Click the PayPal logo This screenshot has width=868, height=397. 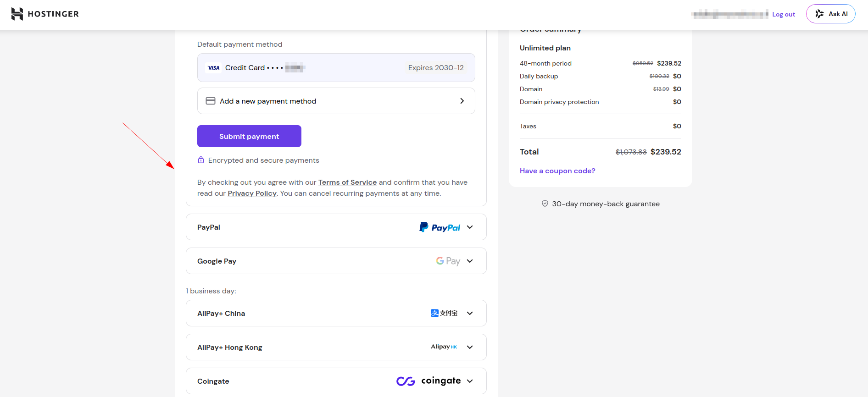click(440, 227)
